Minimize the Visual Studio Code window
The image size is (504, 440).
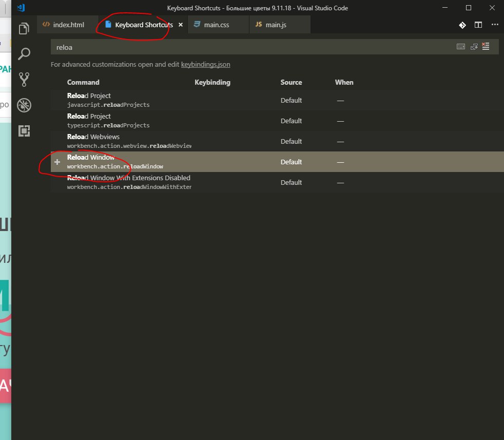coord(445,8)
